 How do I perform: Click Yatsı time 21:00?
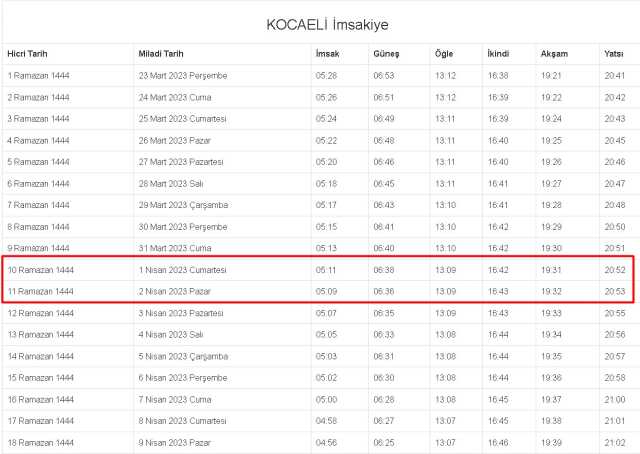pyautogui.click(x=615, y=400)
